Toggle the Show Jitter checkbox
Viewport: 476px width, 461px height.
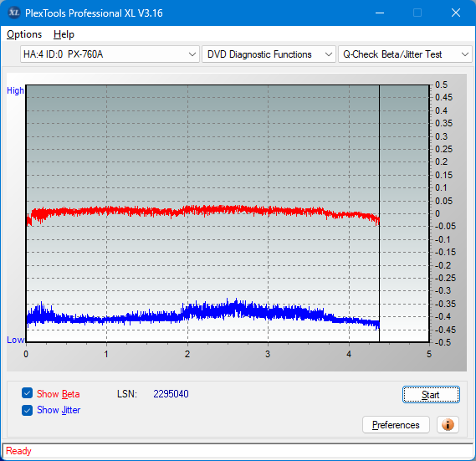tap(27, 410)
